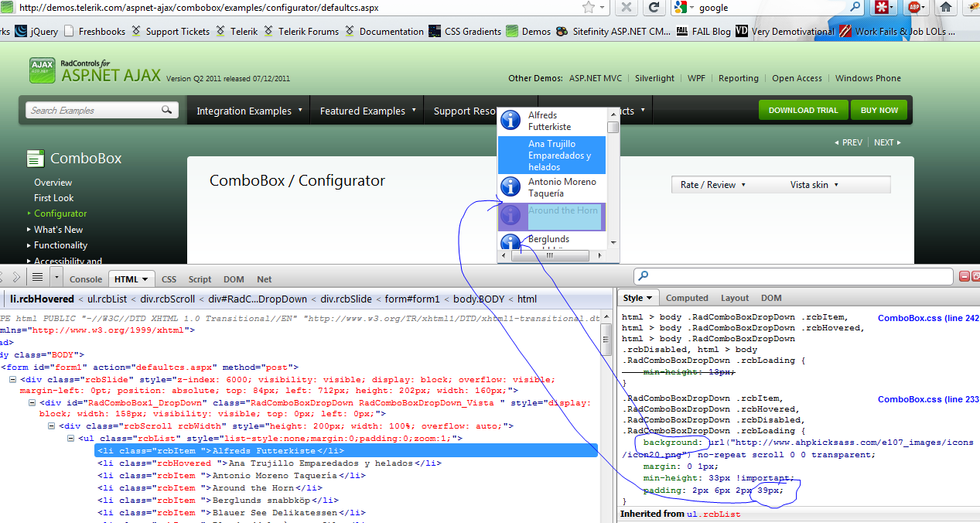The height and width of the screenshot is (523, 980).
Task: Open Layout side panel tab
Action: click(x=735, y=298)
